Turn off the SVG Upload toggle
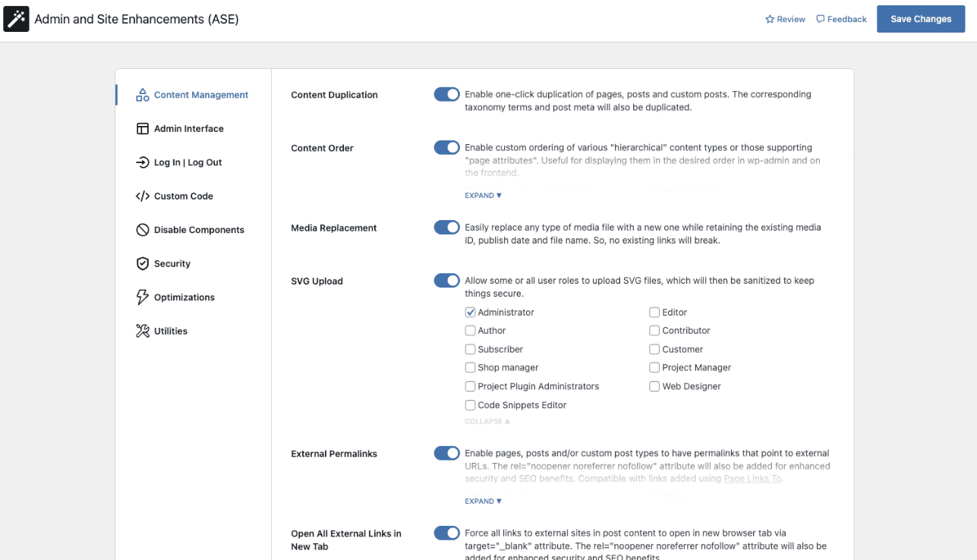 pyautogui.click(x=446, y=280)
